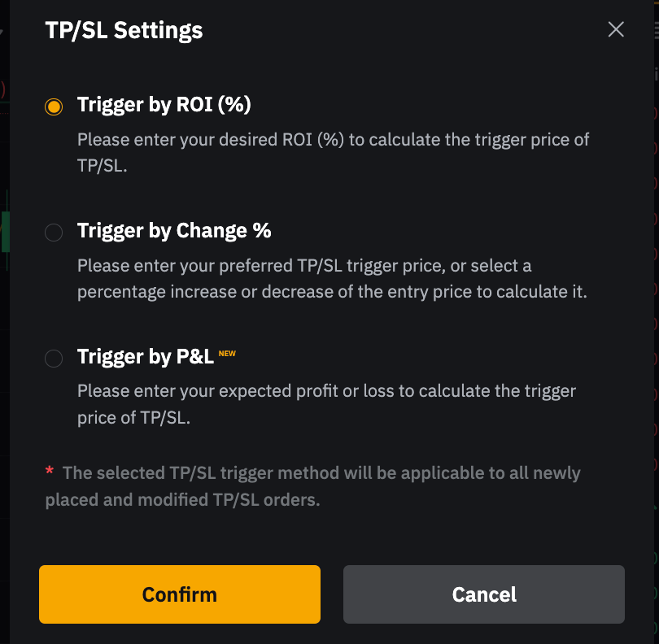Click the note about newly placed TP/SL orders
This screenshot has height=644, width=659.
pos(313,486)
